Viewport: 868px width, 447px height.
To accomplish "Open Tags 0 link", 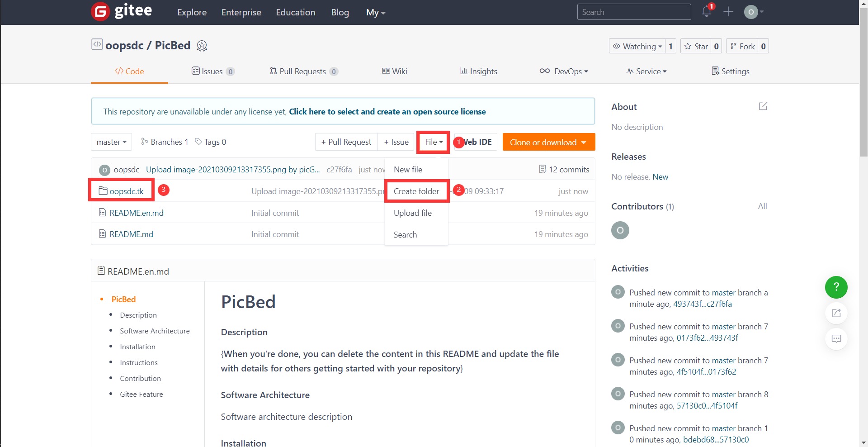I will click(210, 142).
